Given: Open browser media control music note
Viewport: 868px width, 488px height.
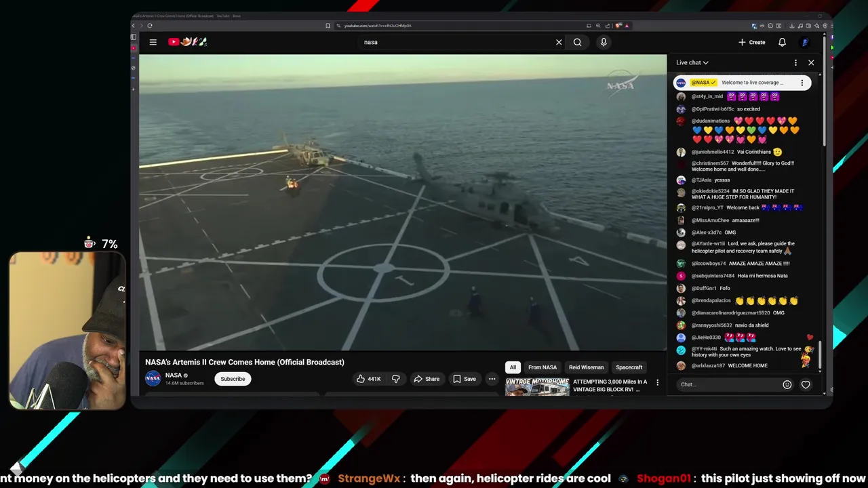Looking at the screenshot, I should click(x=800, y=26).
